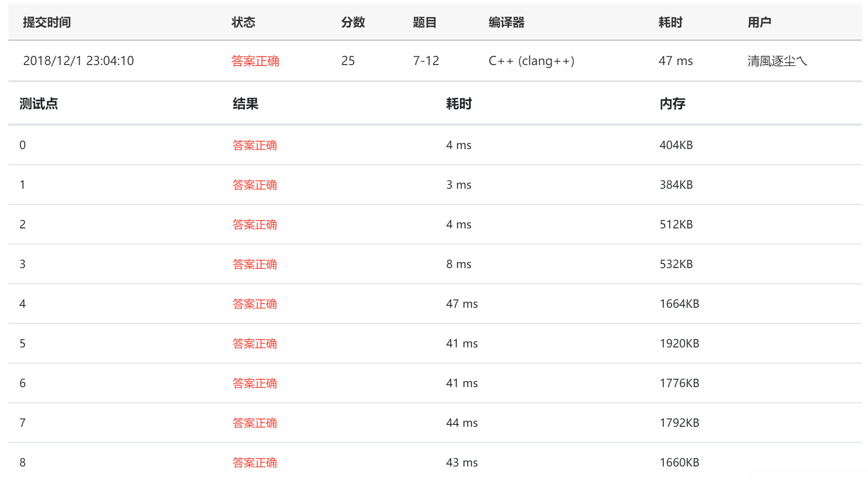The image size is (868, 484).
Task: Click the 内存 column header
Action: pyautogui.click(x=673, y=104)
